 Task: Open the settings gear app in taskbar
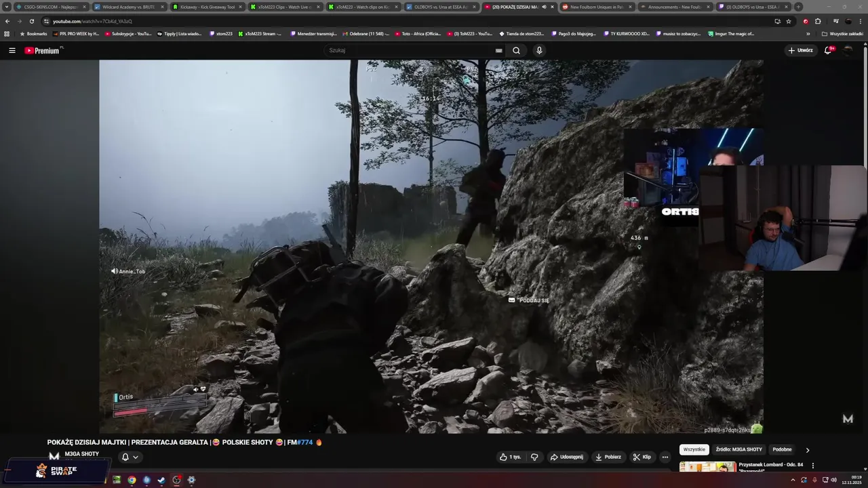[191, 480]
